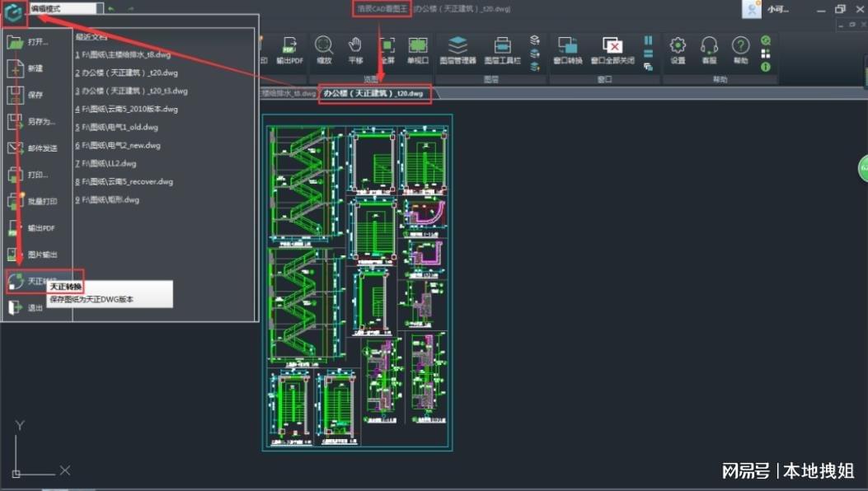Switch to 办公楼（天正建筑）_t20.dwg tab
Viewport: 868px width, 491px height.
click(x=376, y=94)
